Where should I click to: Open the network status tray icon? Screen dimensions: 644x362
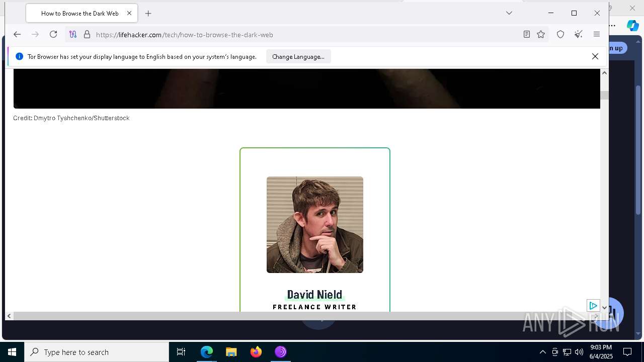click(567, 352)
